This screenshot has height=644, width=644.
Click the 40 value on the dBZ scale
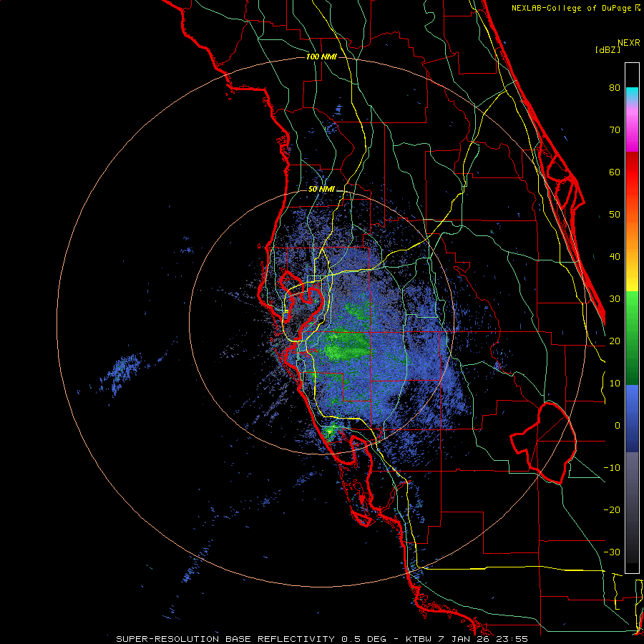pos(615,257)
